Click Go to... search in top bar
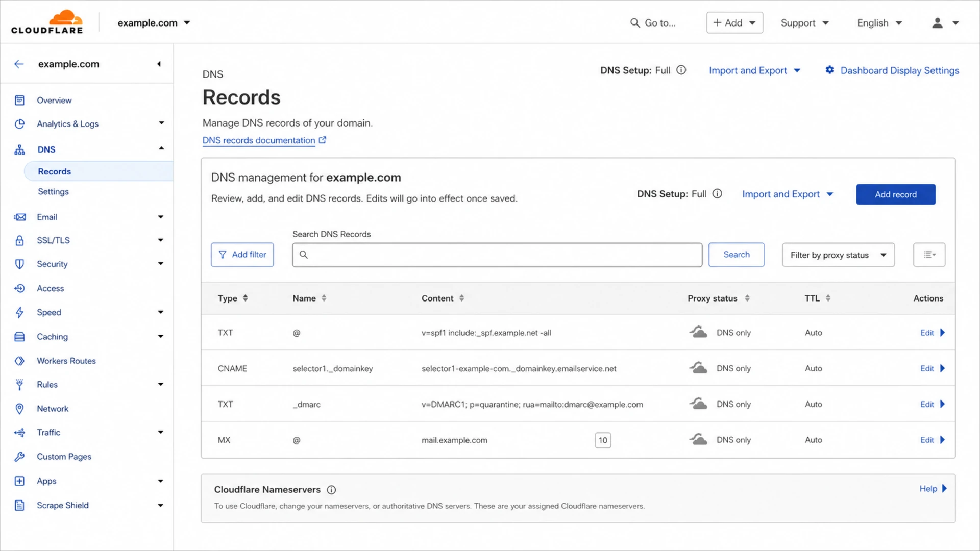Viewport: 980px width, 551px height. [653, 23]
